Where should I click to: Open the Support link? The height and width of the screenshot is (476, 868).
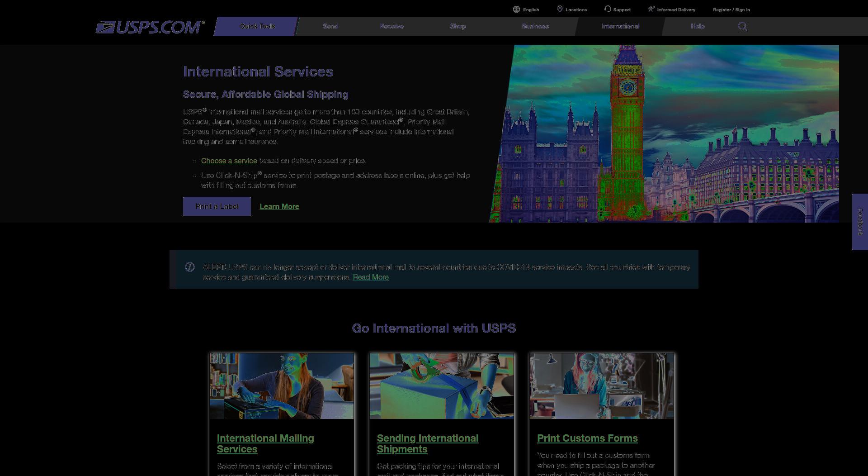622,10
